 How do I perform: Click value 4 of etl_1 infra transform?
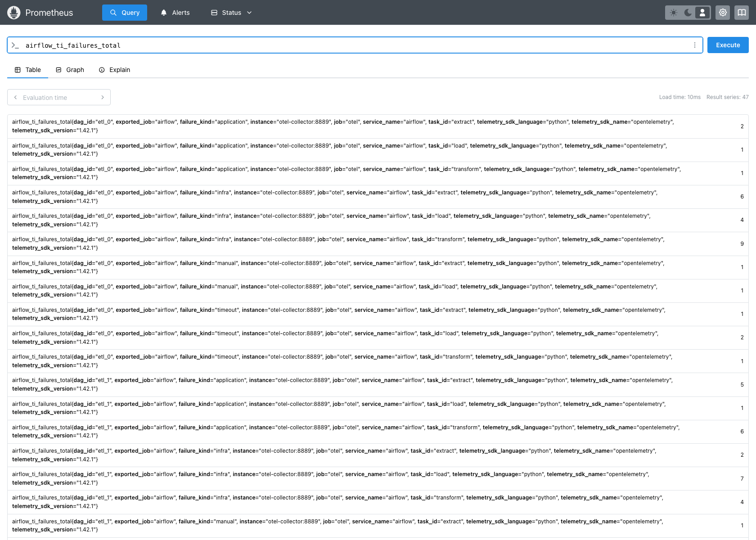742,502
